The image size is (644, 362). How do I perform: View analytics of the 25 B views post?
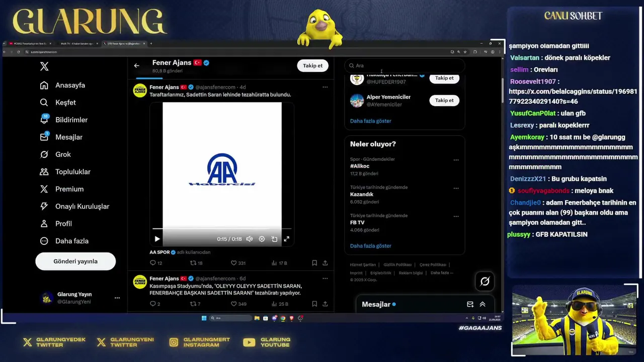(280, 304)
